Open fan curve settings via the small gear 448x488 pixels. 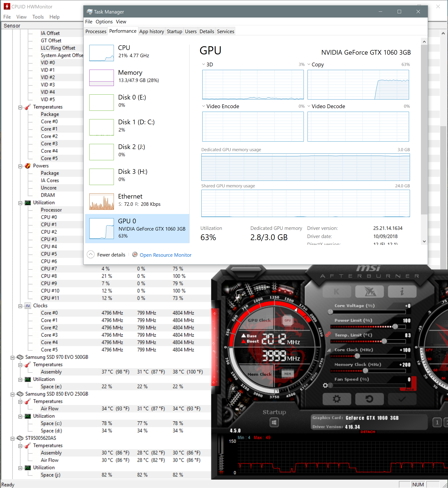(325, 385)
